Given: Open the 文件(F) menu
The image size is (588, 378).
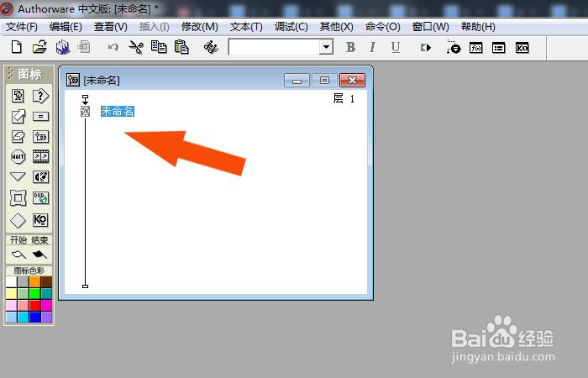Looking at the screenshot, I should tap(22, 27).
